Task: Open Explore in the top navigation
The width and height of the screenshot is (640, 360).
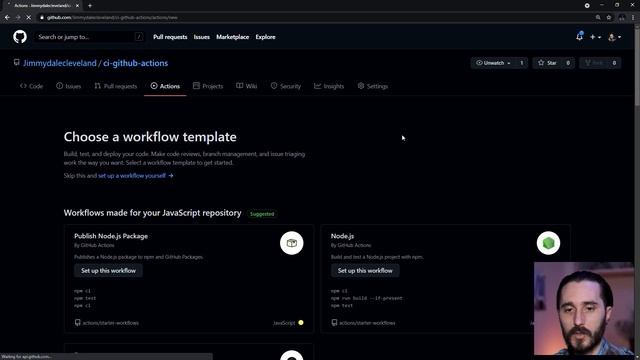Action: pos(265,37)
